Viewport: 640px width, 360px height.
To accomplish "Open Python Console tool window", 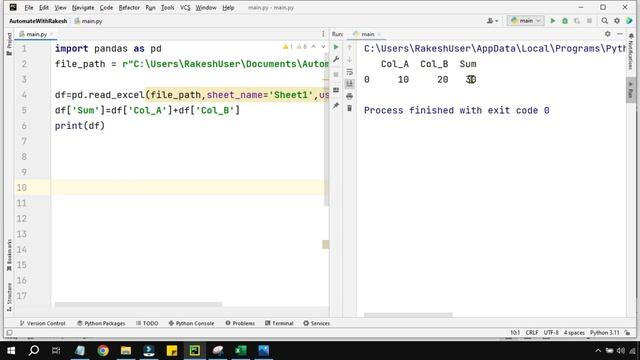I will click(x=191, y=323).
